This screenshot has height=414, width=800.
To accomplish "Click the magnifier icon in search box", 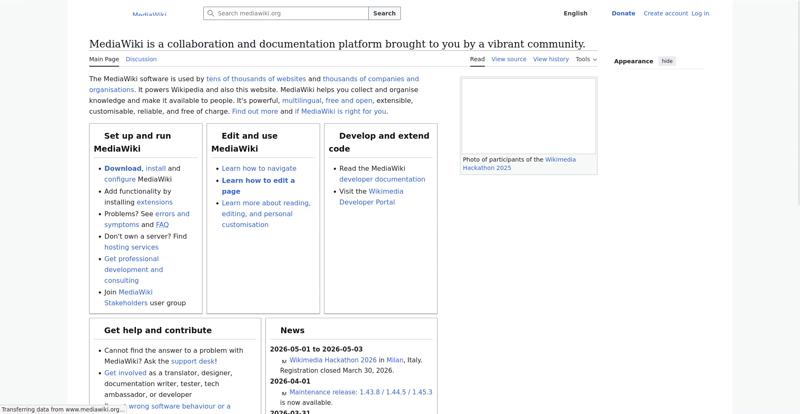I will click(210, 14).
